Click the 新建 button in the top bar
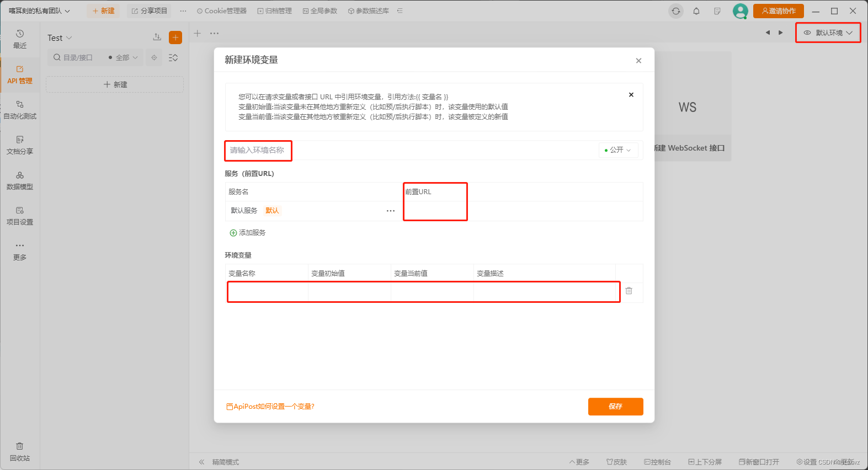Image resolution: width=868 pixels, height=470 pixels. click(x=103, y=11)
